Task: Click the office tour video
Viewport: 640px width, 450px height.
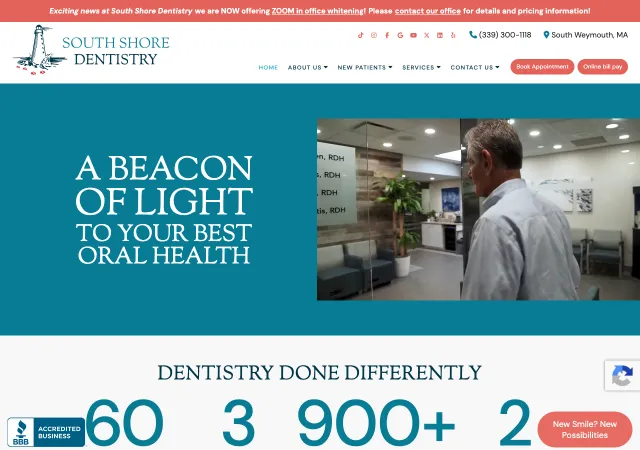Action: coord(478,209)
